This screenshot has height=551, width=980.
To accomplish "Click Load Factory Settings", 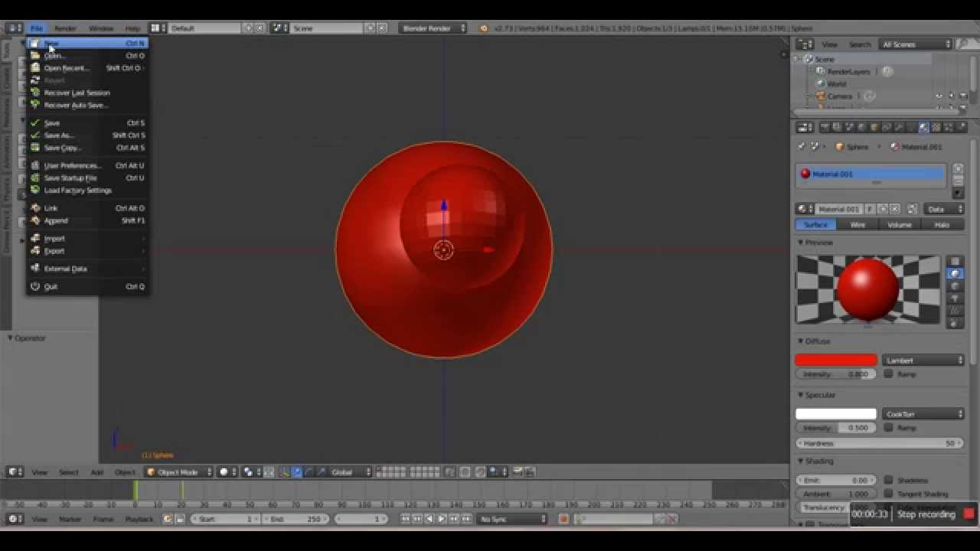I will (87, 190).
